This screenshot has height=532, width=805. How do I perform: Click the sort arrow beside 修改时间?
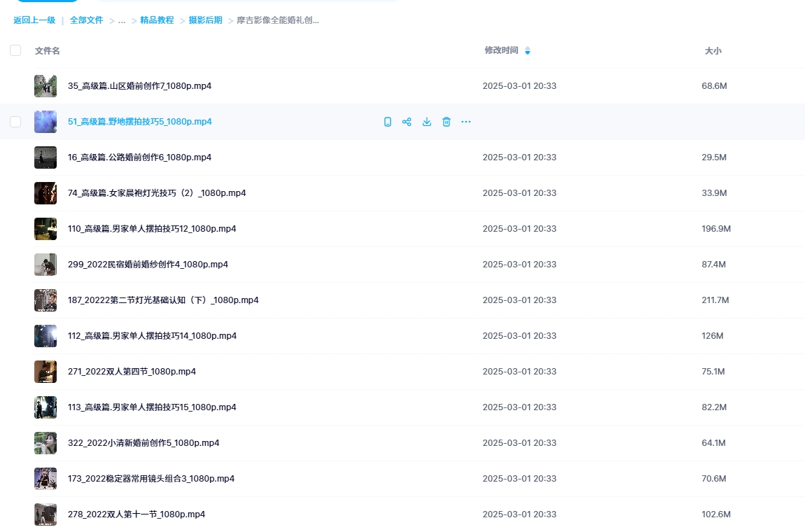pyautogui.click(x=527, y=51)
